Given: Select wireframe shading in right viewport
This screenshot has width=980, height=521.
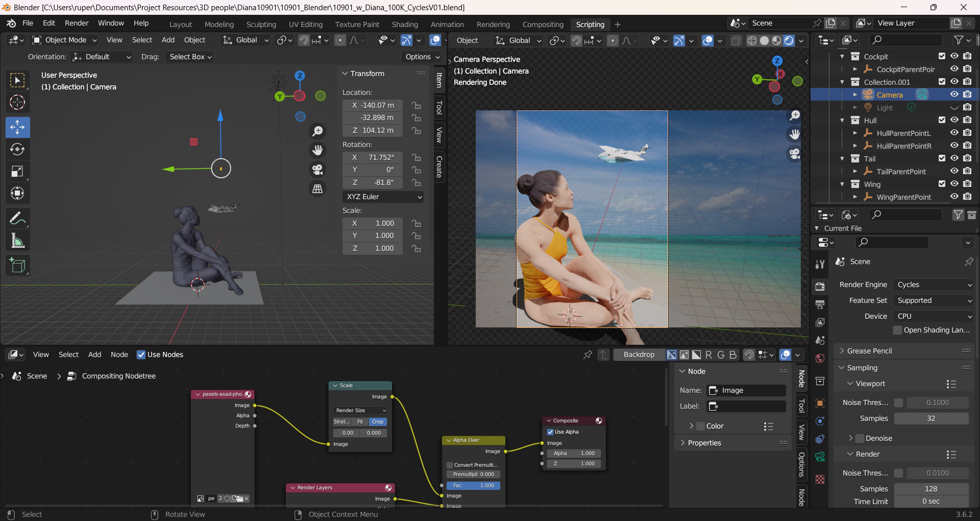Looking at the screenshot, I should [x=752, y=40].
